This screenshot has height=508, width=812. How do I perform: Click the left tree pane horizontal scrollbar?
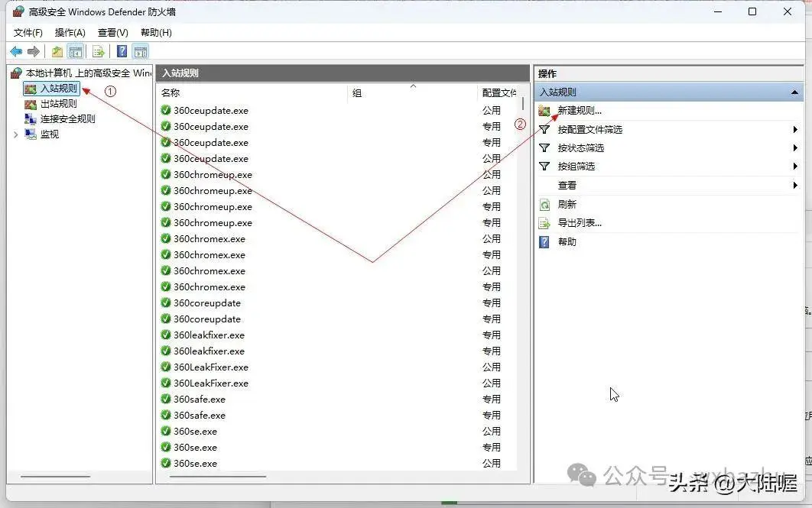[x=55, y=477]
